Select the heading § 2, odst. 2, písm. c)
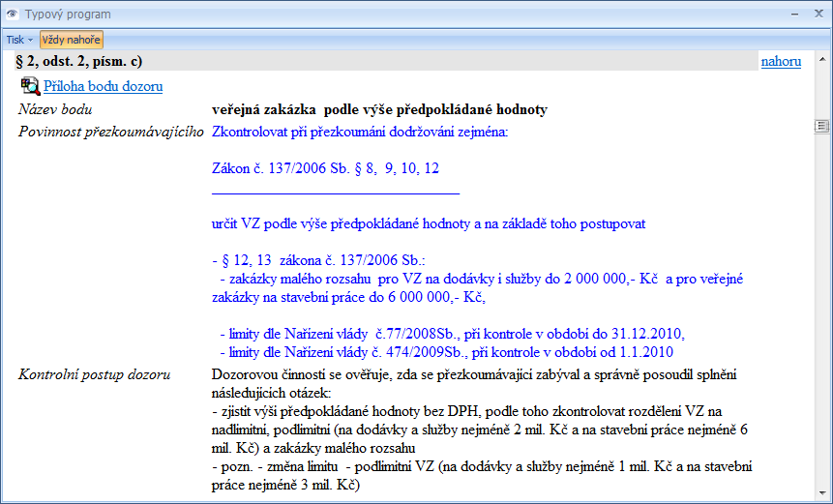The width and height of the screenshot is (833, 504). coord(78,62)
